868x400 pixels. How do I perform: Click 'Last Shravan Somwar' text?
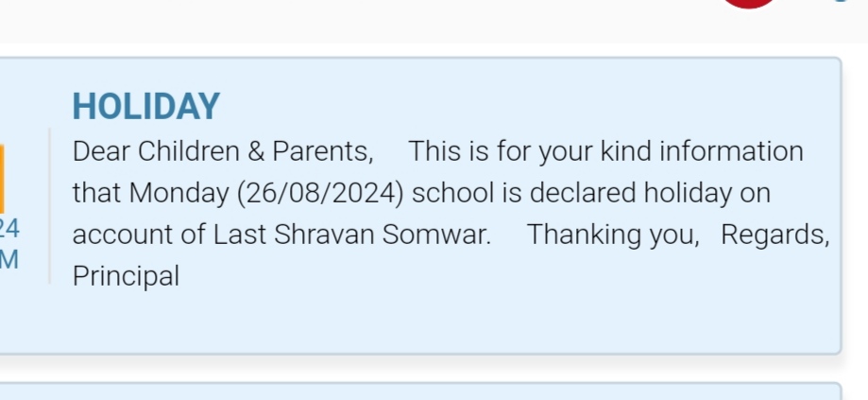pyautogui.click(x=351, y=235)
